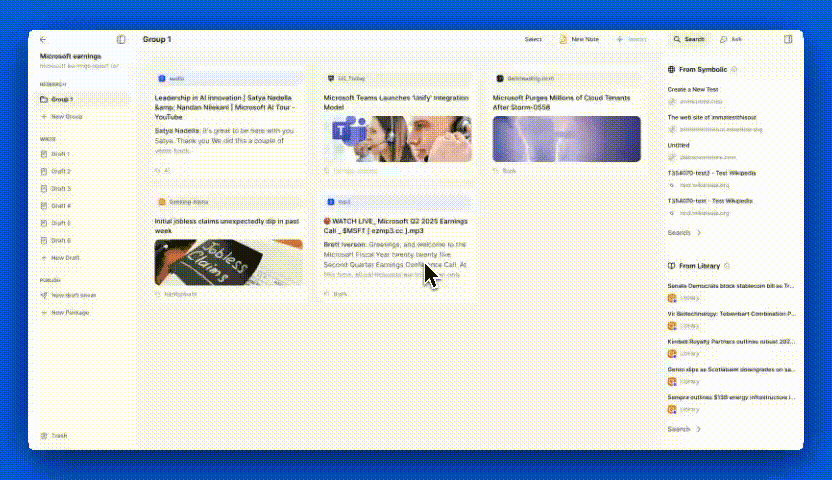The width and height of the screenshot is (832, 480).
Task: Click the globe icon beside From Symbolic
Action: (671, 69)
